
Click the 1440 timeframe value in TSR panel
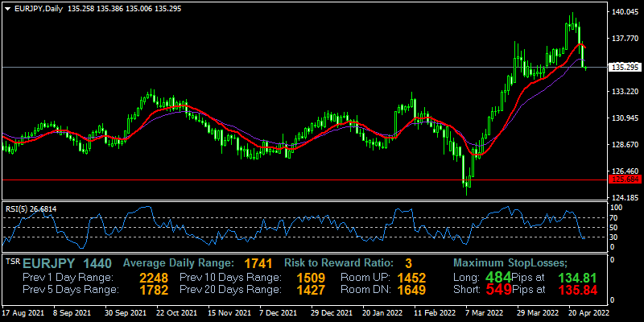tap(97, 263)
